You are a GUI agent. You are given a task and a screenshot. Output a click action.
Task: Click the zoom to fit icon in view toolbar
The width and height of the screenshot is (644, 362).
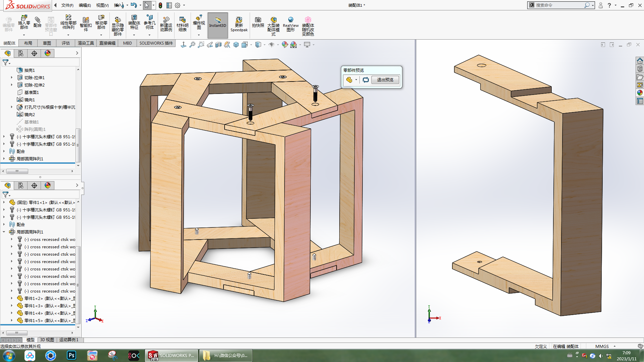tap(192, 45)
